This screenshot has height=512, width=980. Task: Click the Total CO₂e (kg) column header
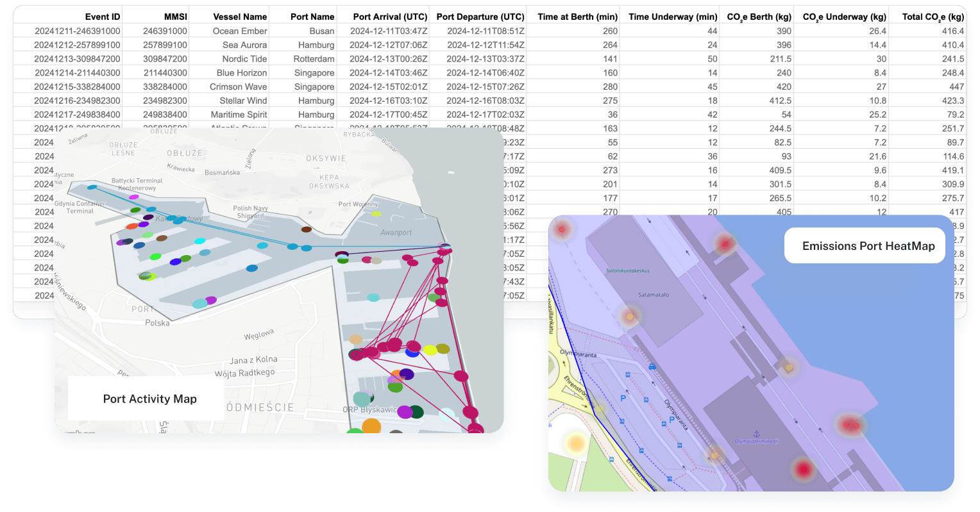(x=933, y=17)
